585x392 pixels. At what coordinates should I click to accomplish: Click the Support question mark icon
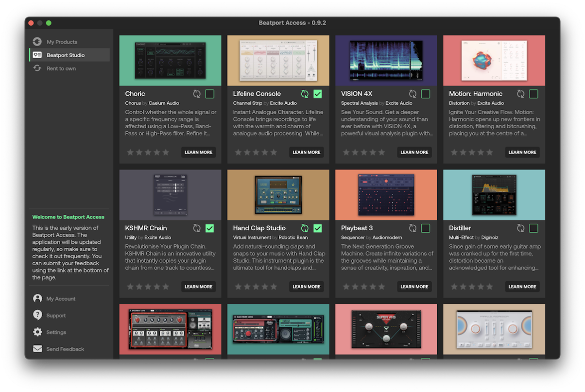click(37, 315)
